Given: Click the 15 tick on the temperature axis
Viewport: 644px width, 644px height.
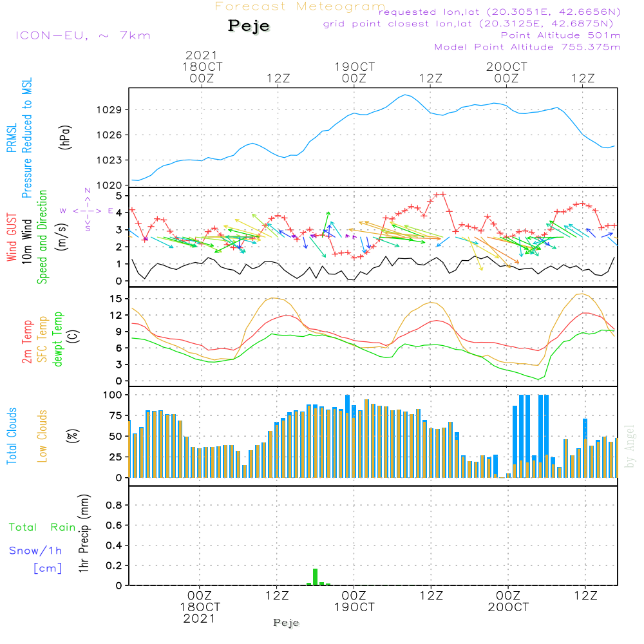Looking at the screenshot, I should (116, 299).
